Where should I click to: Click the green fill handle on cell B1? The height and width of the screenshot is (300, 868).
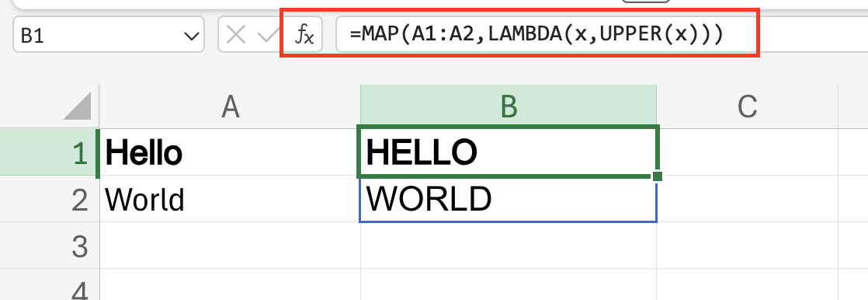coord(657,176)
